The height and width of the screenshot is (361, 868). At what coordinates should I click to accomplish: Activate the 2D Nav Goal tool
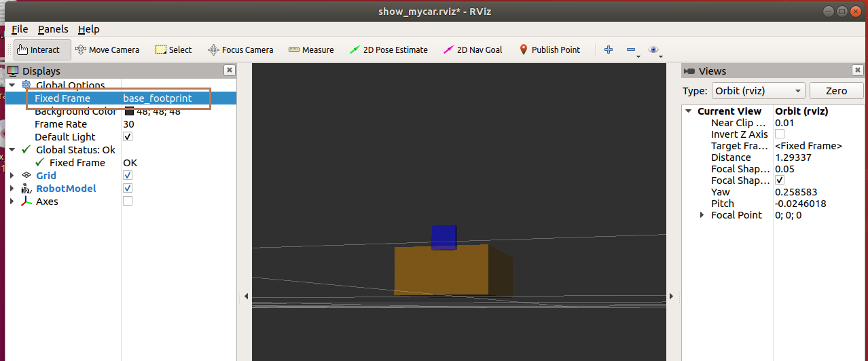(472, 50)
